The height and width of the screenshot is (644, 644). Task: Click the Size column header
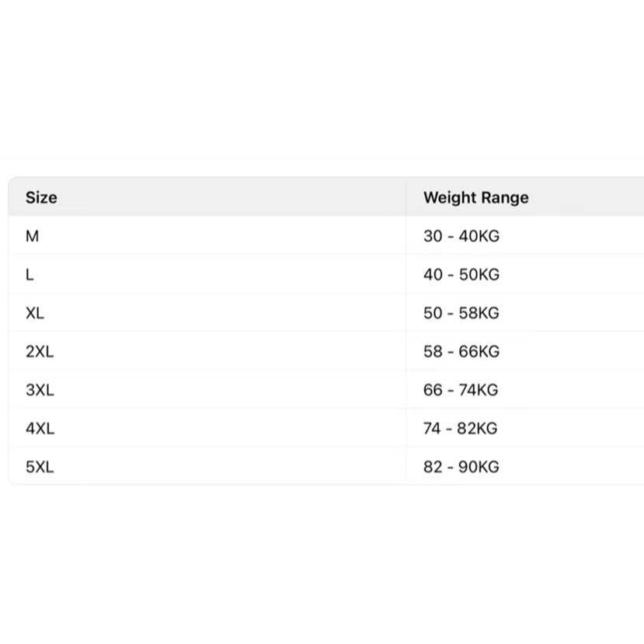pyautogui.click(x=41, y=197)
